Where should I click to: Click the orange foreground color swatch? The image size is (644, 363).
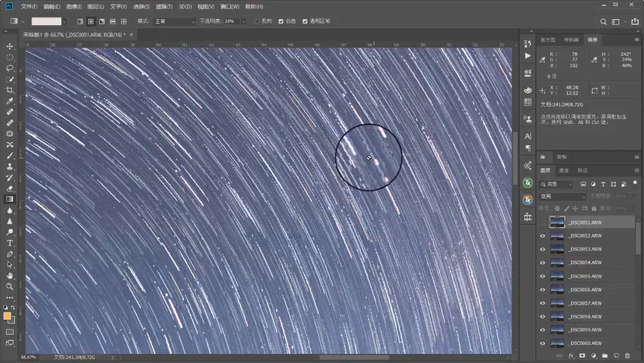(x=7, y=315)
